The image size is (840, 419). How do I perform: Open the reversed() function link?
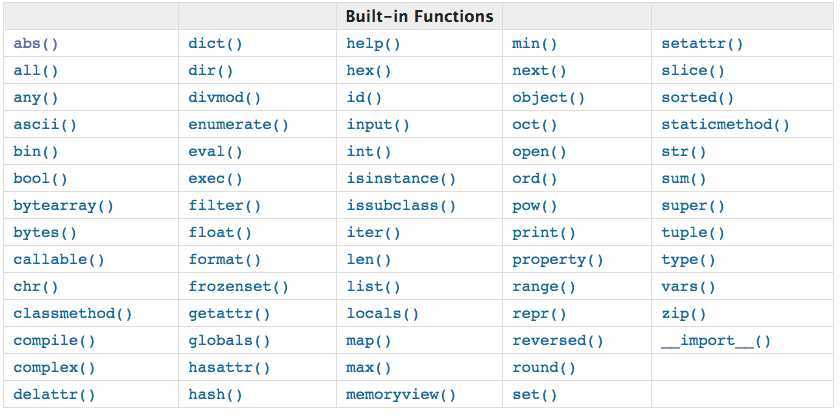[x=558, y=341]
